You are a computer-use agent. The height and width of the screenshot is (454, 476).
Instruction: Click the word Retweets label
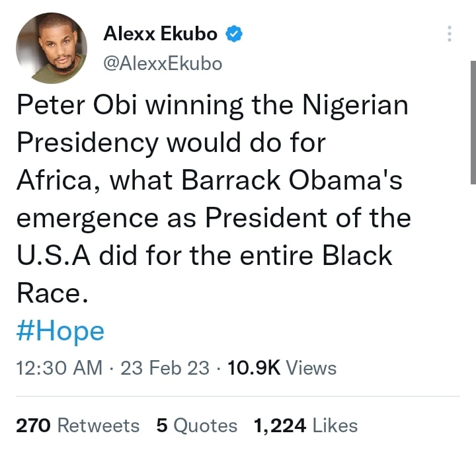tap(99, 426)
